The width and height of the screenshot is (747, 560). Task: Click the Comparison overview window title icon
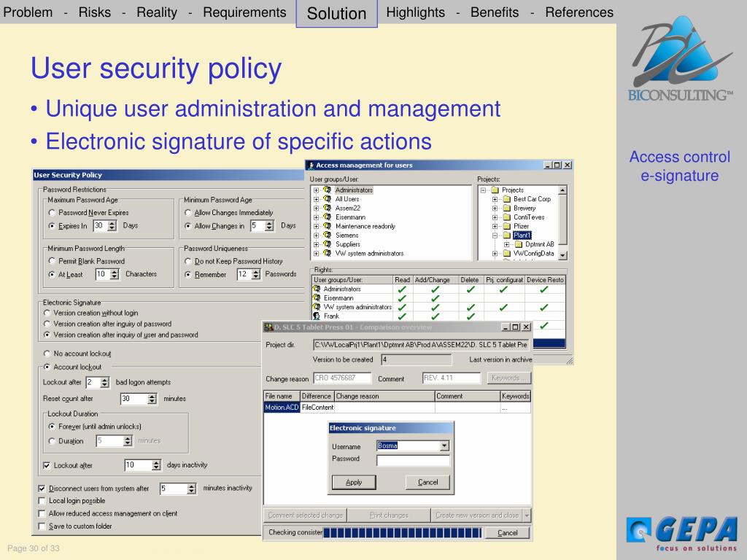coord(268,327)
